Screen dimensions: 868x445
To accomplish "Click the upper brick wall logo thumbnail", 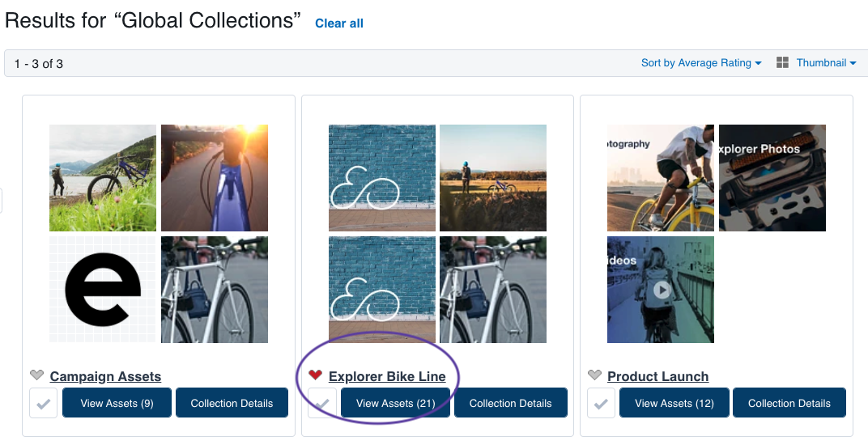I will tap(382, 178).
